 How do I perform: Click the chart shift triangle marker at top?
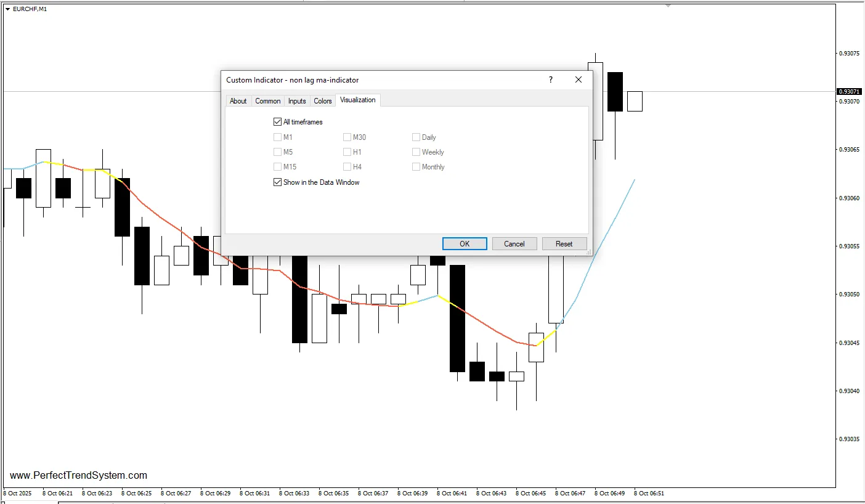[x=668, y=6]
